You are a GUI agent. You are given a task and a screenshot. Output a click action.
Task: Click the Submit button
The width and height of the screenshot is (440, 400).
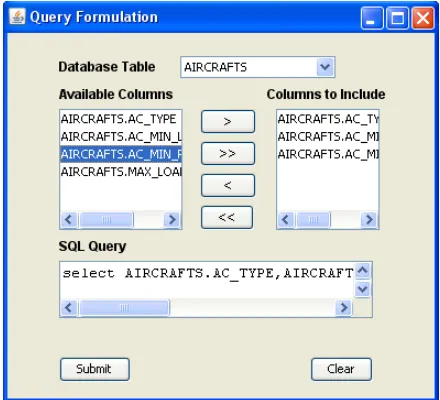point(95,369)
